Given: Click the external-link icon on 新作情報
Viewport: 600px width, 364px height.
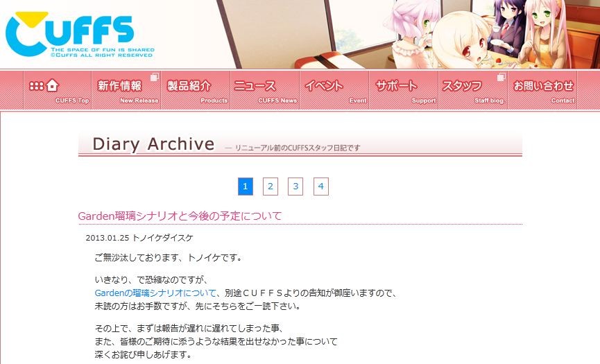Looking at the screenshot, I should pyautogui.click(x=154, y=77).
